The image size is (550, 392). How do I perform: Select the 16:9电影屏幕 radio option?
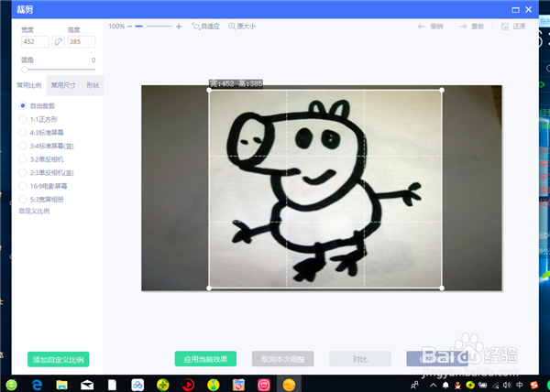23,186
